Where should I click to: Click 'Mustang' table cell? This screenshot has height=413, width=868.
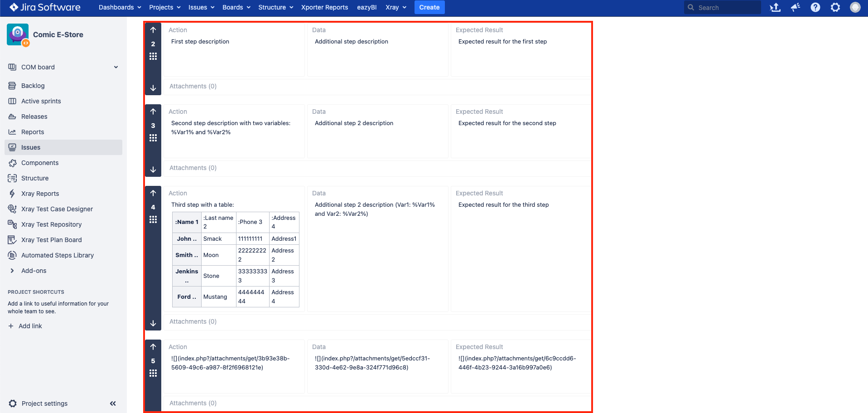[219, 297]
